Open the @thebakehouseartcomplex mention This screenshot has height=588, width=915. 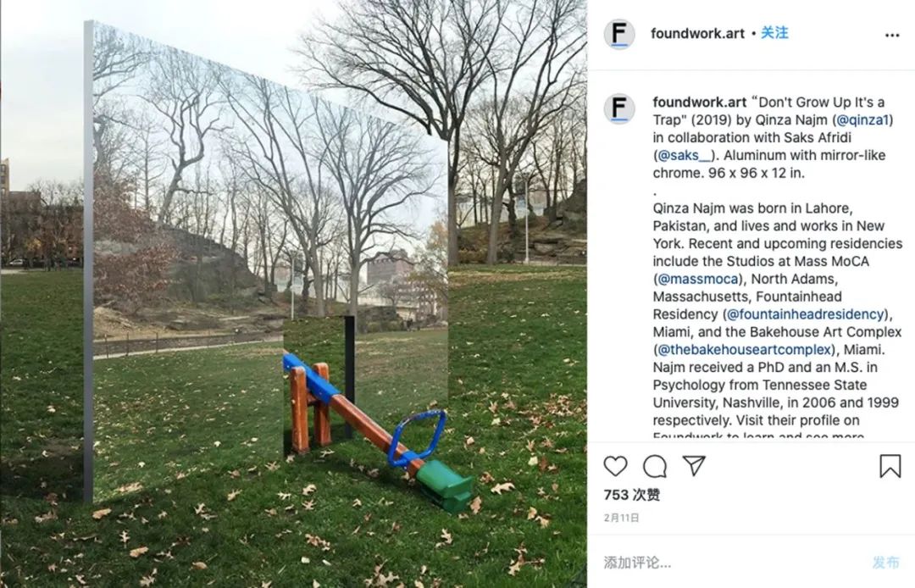(x=745, y=349)
